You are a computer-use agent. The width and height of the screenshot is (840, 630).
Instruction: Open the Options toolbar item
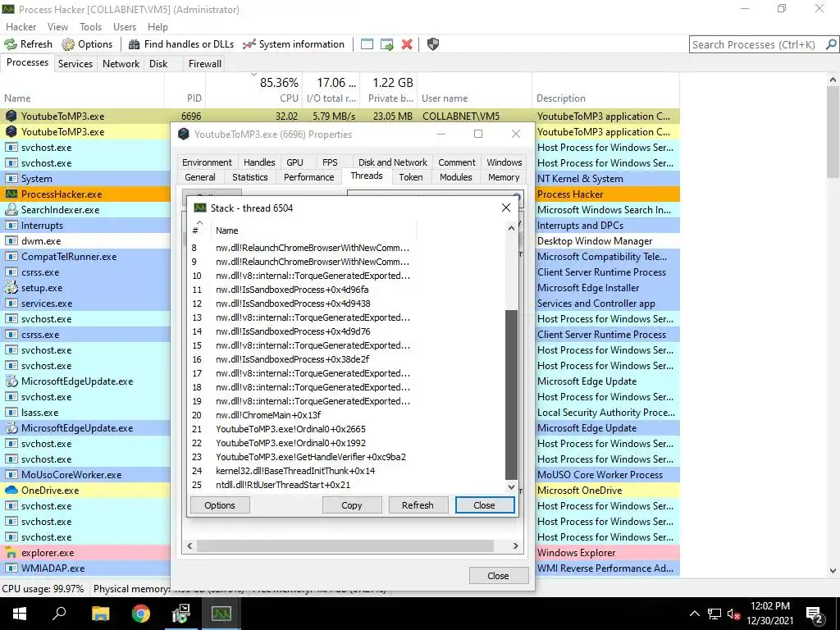(87, 44)
